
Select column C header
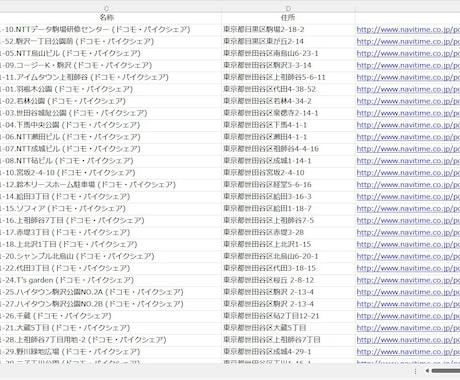[x=107, y=8]
